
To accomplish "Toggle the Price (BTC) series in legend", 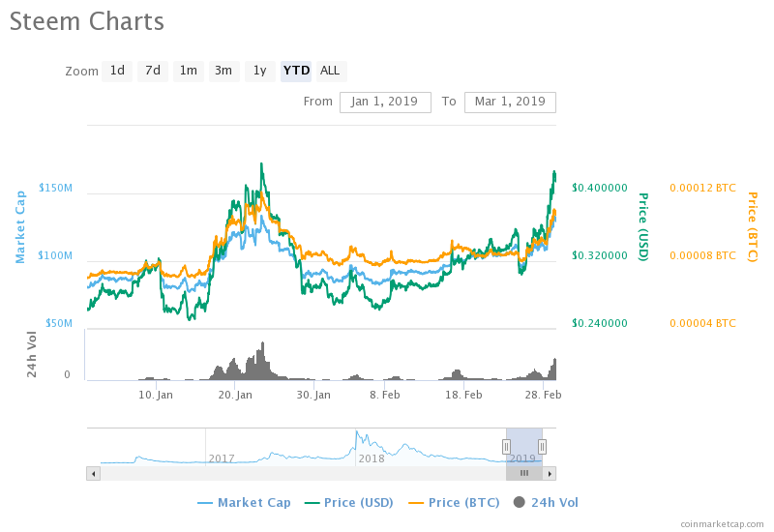I will [x=454, y=503].
